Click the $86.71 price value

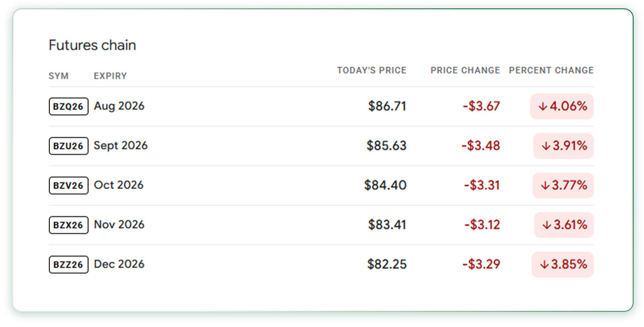[387, 106]
